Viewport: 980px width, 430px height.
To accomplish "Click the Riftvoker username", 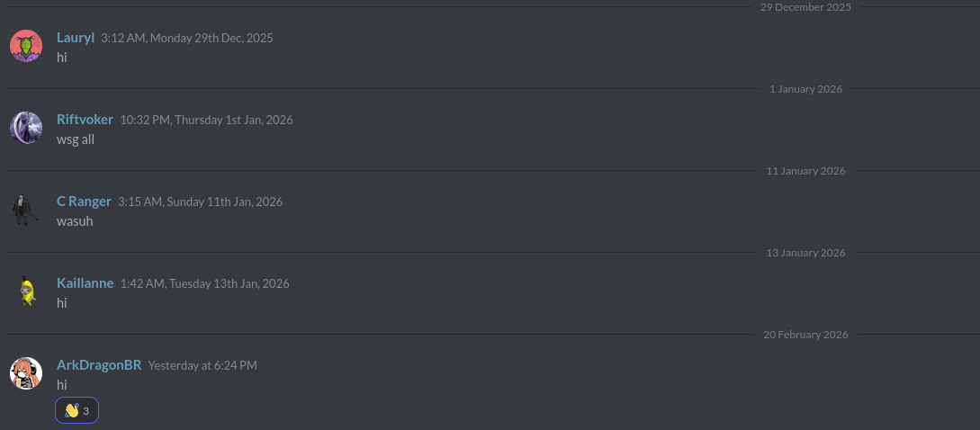I will [x=85, y=120].
